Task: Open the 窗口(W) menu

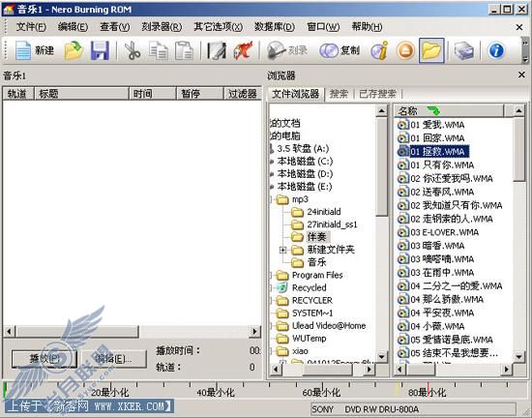Action: coord(323,26)
